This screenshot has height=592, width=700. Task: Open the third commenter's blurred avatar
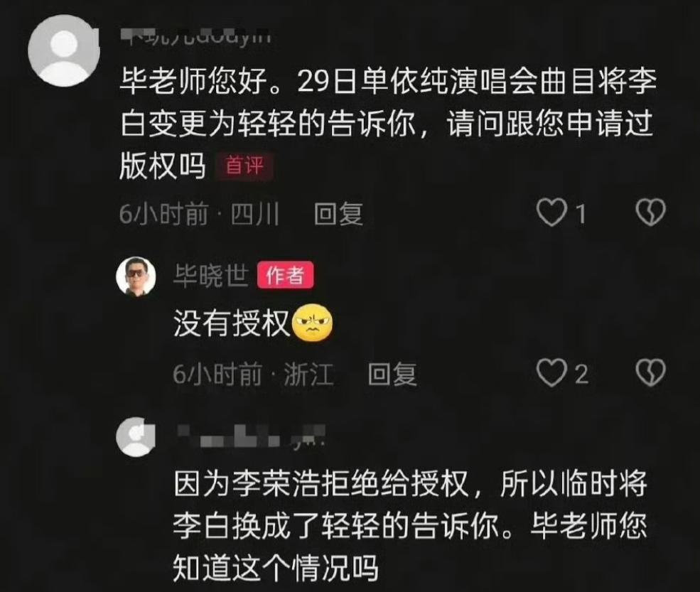(x=136, y=436)
